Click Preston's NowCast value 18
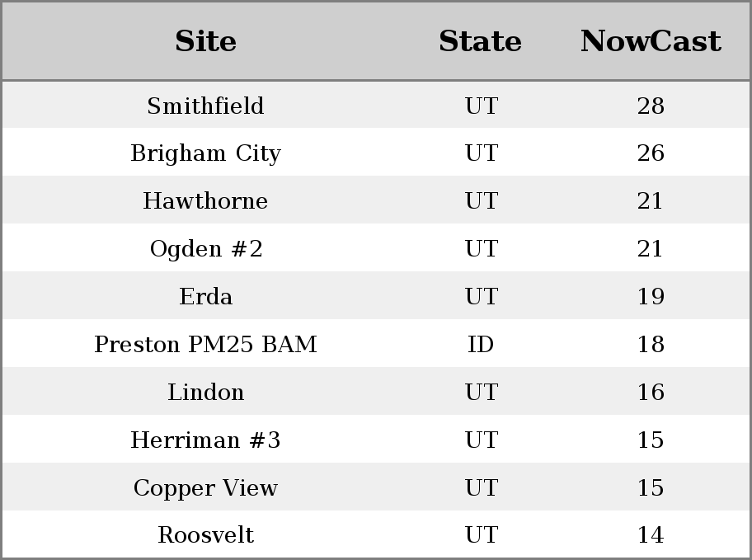 pyautogui.click(x=651, y=345)
